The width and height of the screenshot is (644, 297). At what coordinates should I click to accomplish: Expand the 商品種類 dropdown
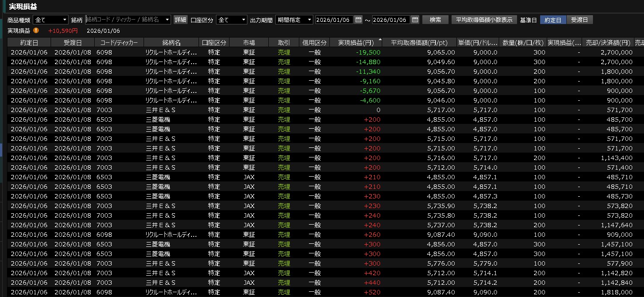[51, 20]
